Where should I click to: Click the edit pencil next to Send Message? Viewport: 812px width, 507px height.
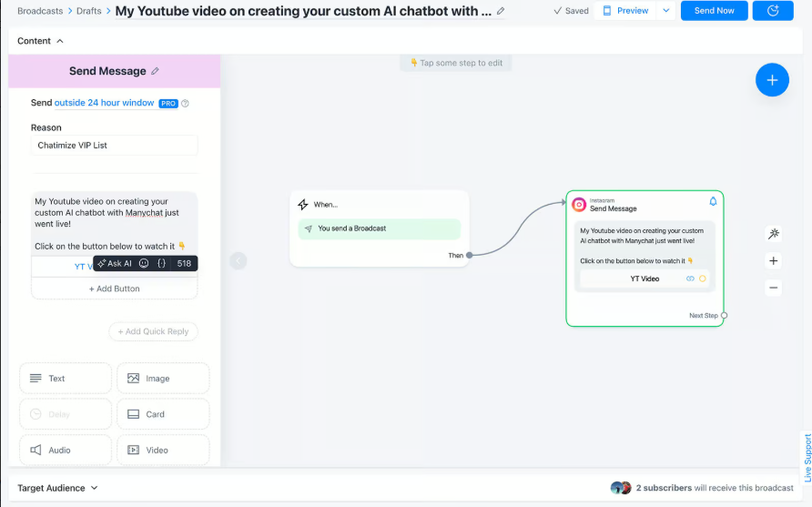(155, 71)
